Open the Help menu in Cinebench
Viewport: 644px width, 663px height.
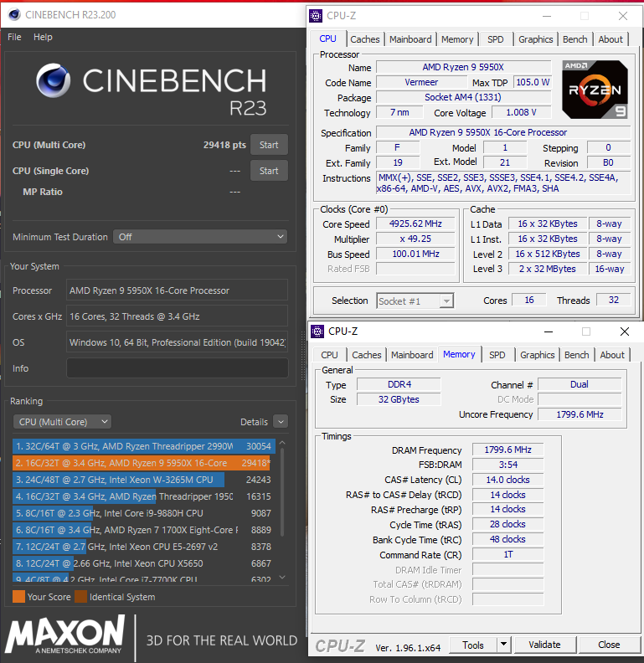pyautogui.click(x=43, y=37)
